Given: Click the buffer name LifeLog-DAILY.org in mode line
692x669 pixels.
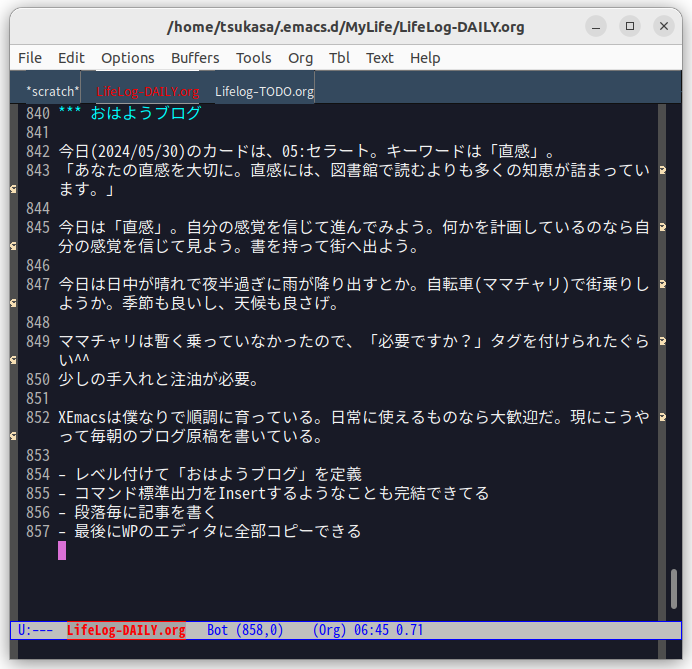Looking at the screenshot, I should click(126, 630).
